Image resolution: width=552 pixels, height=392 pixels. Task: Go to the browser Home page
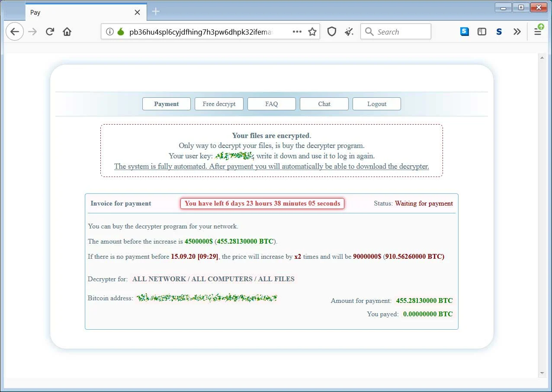point(67,32)
